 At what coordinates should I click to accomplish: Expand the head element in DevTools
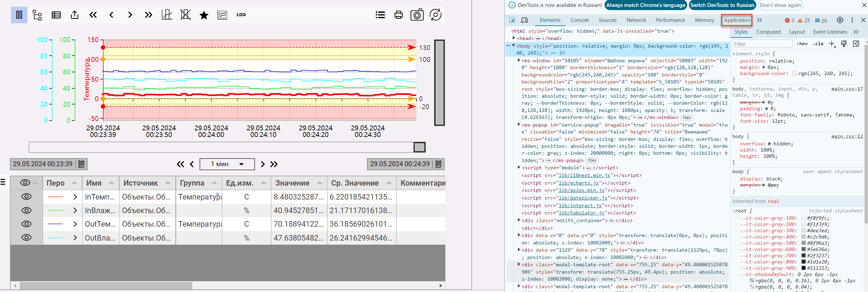pyautogui.click(x=514, y=38)
